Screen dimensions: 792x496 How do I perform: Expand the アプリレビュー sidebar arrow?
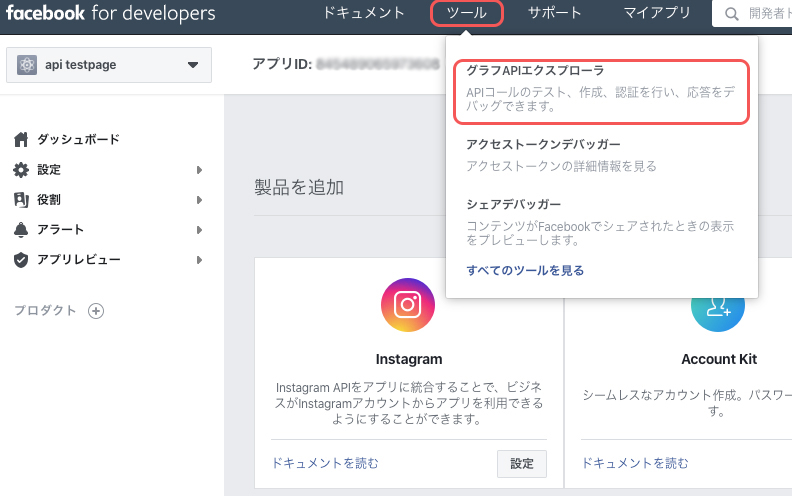(200, 260)
